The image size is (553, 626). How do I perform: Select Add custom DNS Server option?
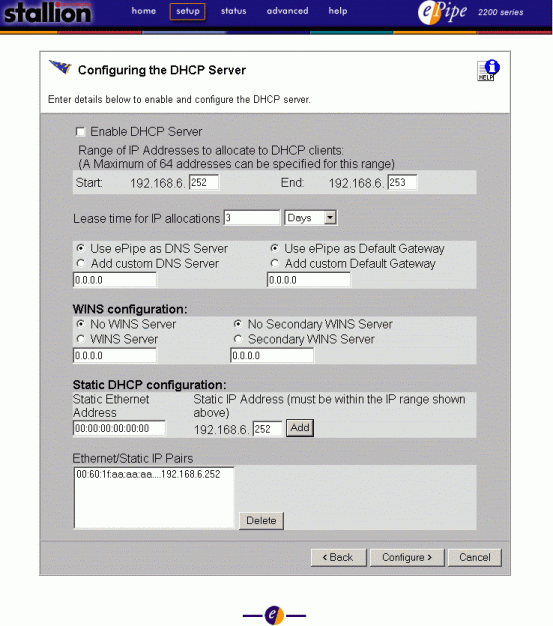[81, 263]
